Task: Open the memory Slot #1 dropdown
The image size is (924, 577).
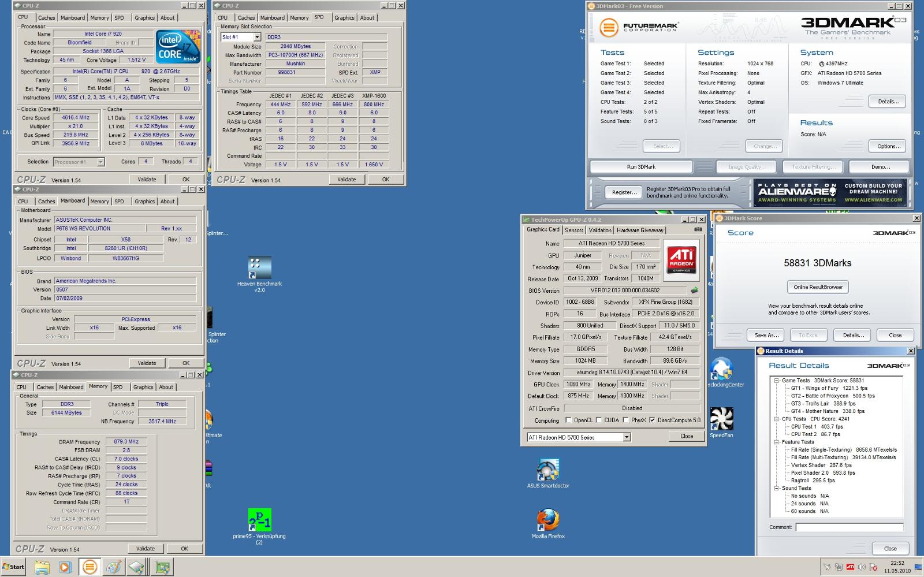Action: pyautogui.click(x=257, y=37)
